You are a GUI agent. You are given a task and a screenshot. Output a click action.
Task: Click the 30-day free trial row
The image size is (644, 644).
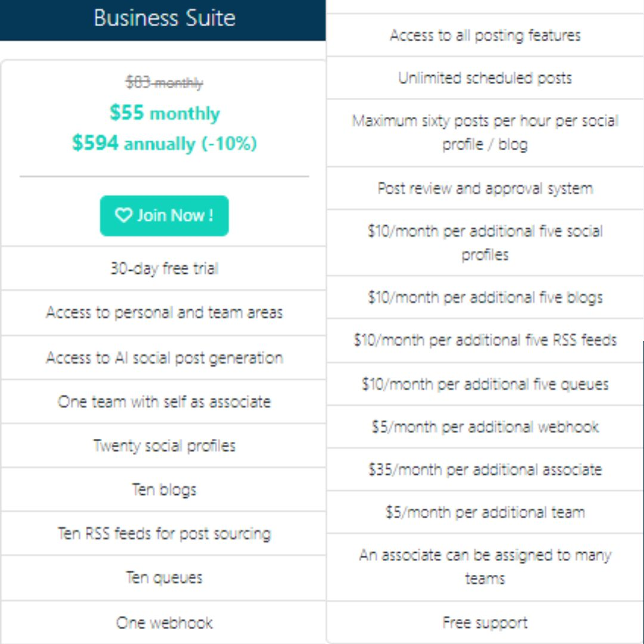pyautogui.click(x=165, y=268)
